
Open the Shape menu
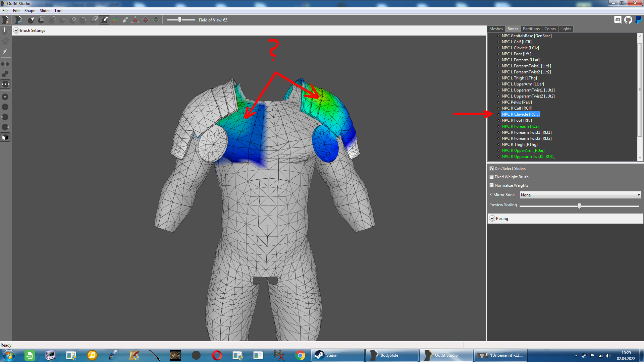(30, 11)
